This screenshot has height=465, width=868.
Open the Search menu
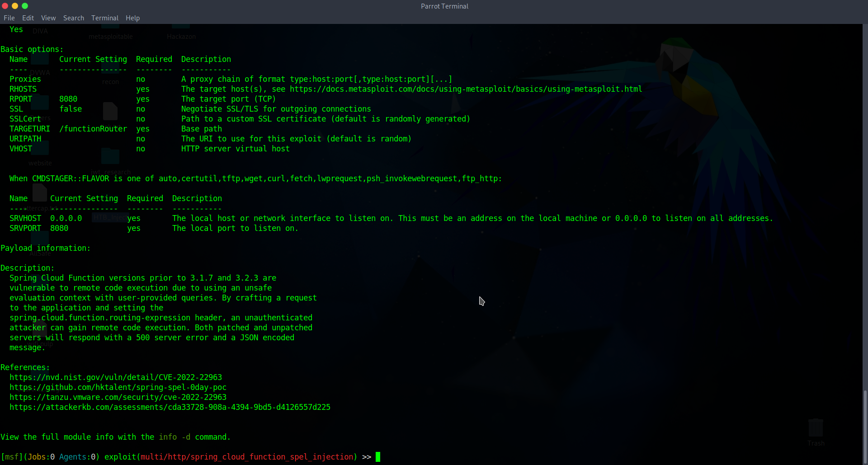tap(73, 18)
